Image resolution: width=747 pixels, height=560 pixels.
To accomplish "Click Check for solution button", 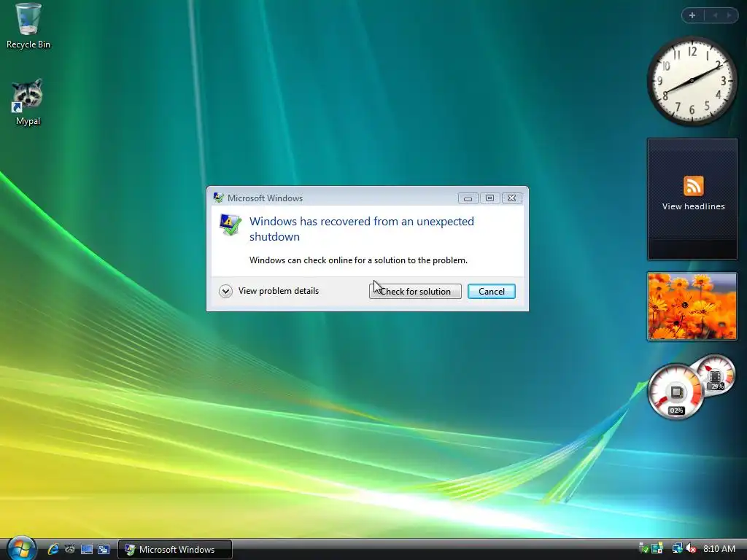I will point(415,292).
